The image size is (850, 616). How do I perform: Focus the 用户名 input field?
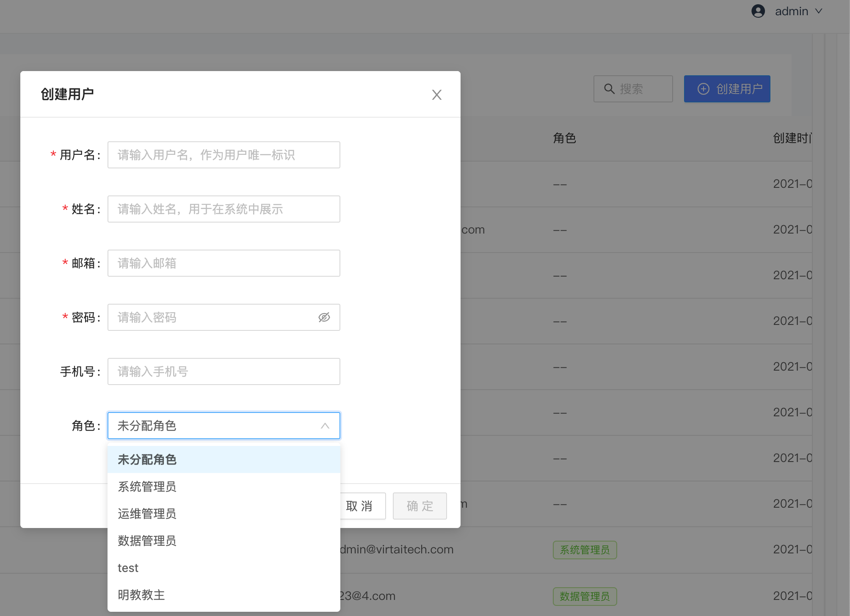click(x=224, y=155)
